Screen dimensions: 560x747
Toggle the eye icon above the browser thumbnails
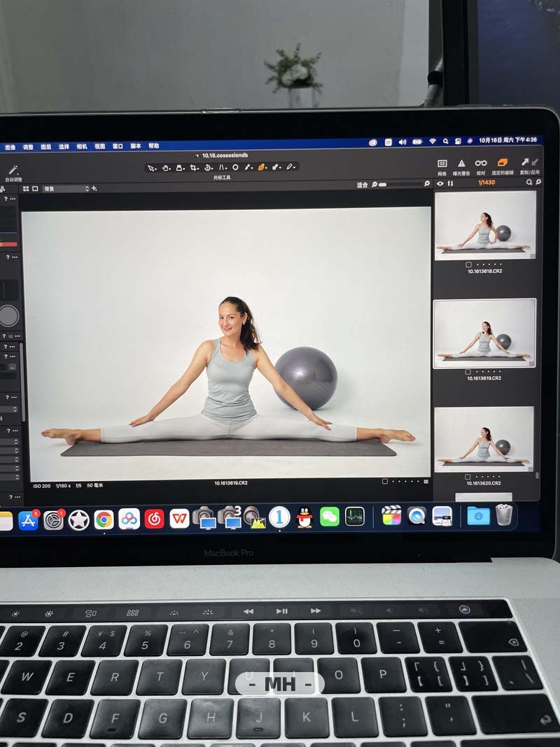(440, 183)
